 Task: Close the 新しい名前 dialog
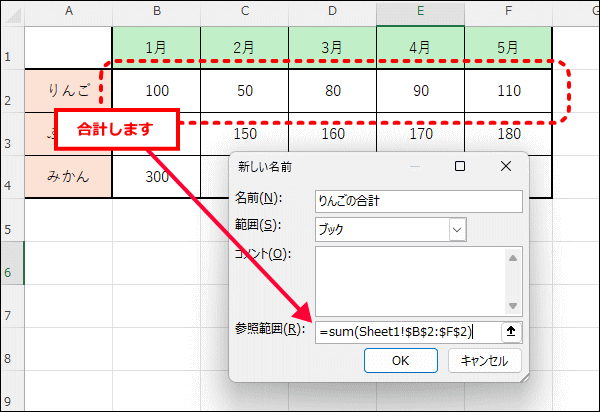[x=506, y=166]
